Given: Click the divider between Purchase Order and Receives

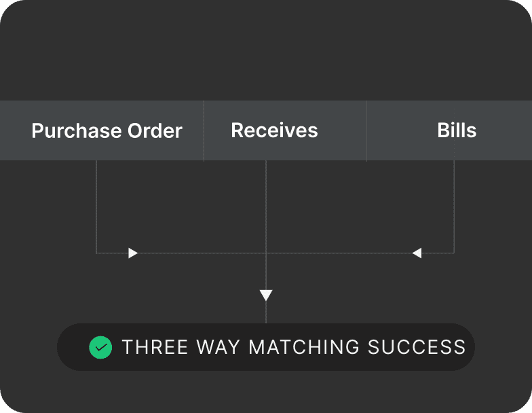Looking at the screenshot, I should (204, 130).
